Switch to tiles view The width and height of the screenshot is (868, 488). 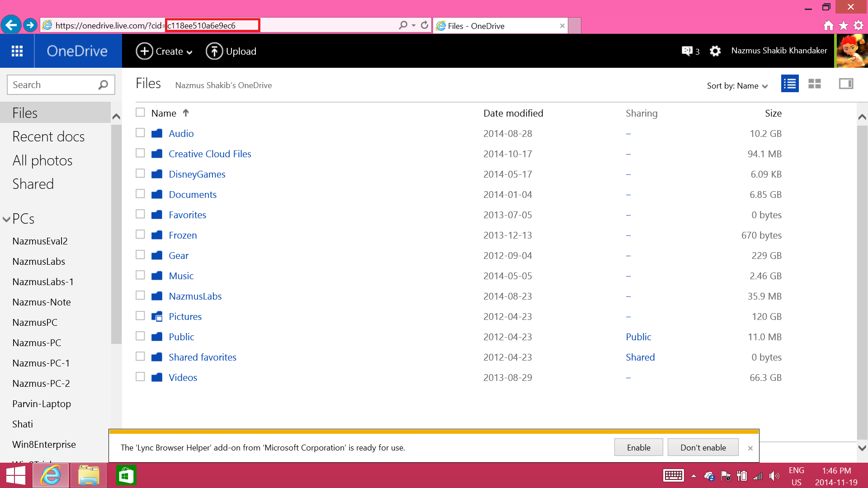pyautogui.click(x=814, y=84)
